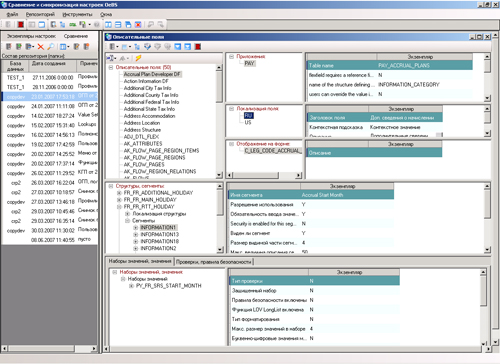
Task: Select US under Локализация поля
Action: [x=248, y=123]
